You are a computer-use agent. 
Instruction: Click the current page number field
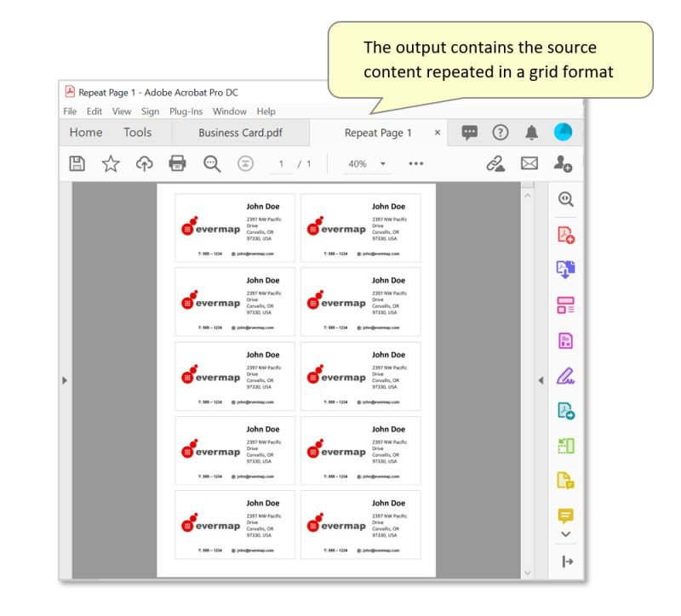tap(281, 164)
